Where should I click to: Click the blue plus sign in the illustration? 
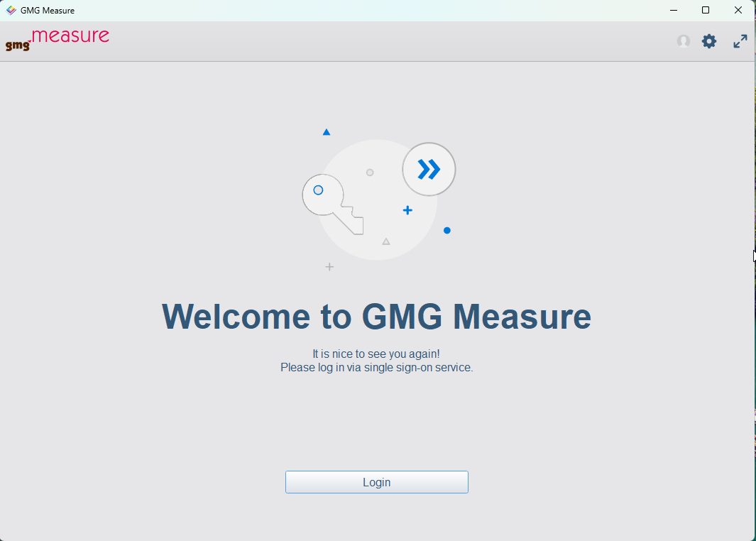(407, 210)
